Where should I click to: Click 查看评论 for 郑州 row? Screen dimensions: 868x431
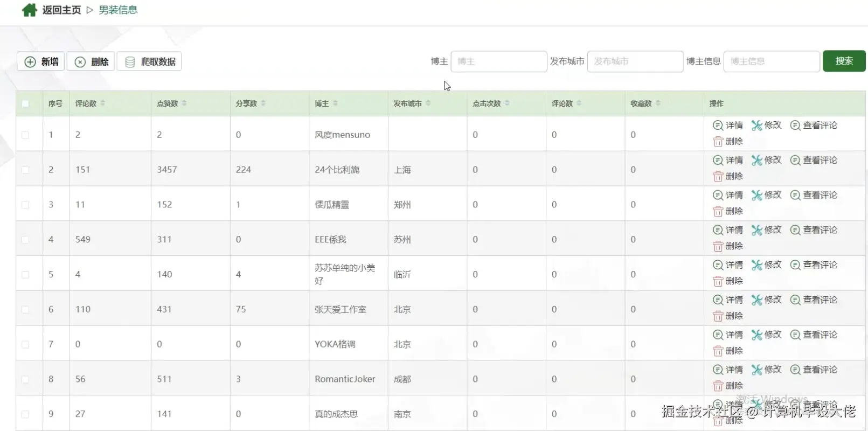point(814,195)
